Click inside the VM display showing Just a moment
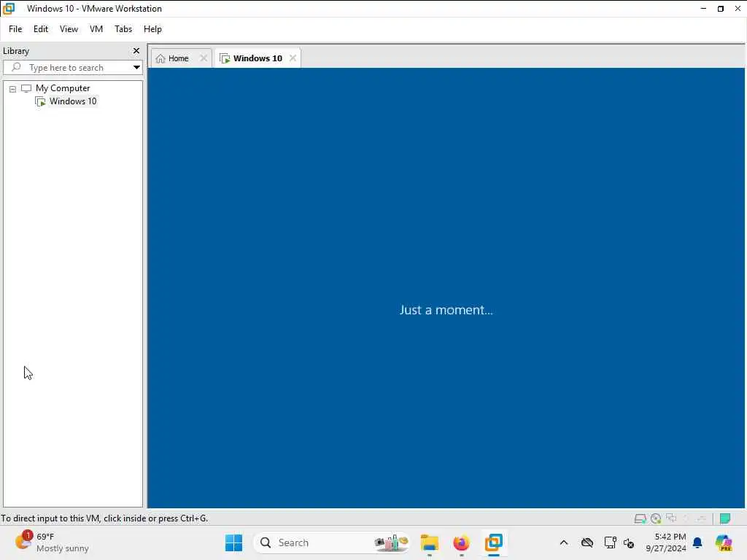The height and width of the screenshot is (560, 747). [446, 287]
